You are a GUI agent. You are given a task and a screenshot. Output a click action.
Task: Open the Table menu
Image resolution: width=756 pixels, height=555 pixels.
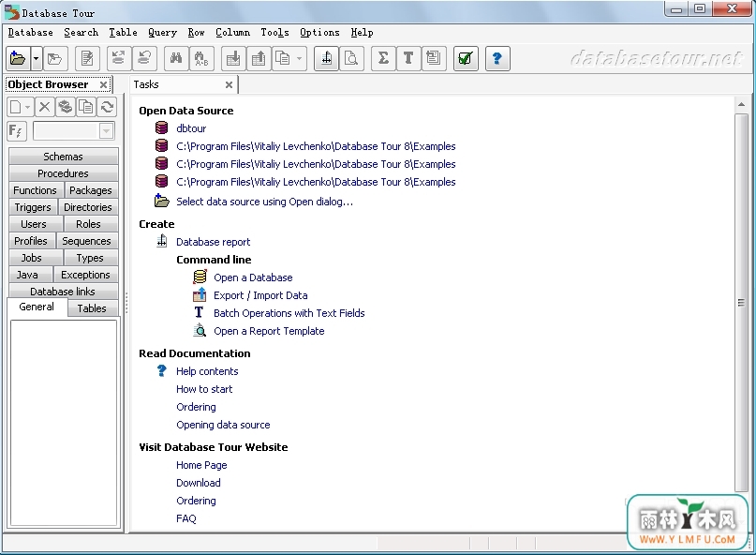click(x=123, y=32)
